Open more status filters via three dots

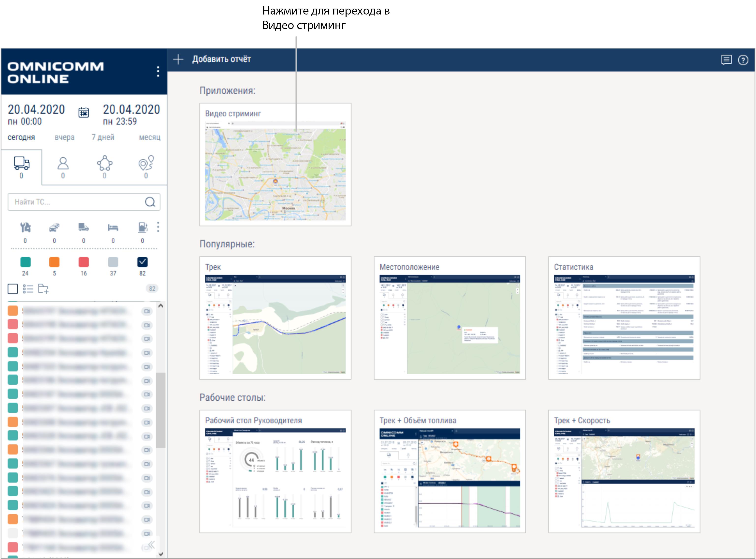click(158, 227)
